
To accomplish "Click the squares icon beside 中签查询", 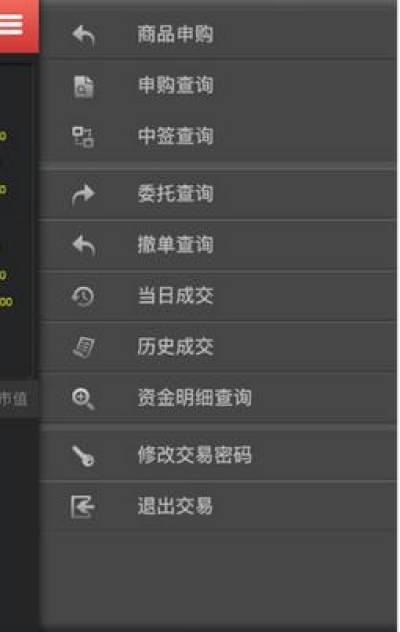I will point(83,137).
